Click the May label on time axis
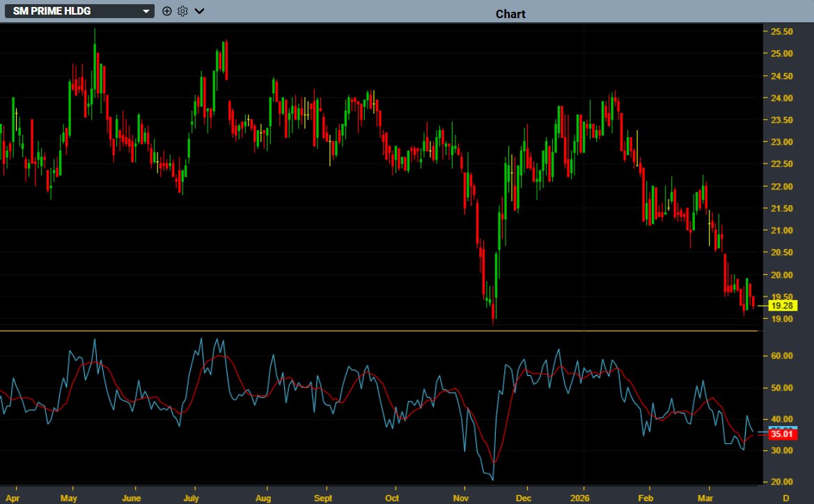The height and width of the screenshot is (504, 814). (68, 498)
